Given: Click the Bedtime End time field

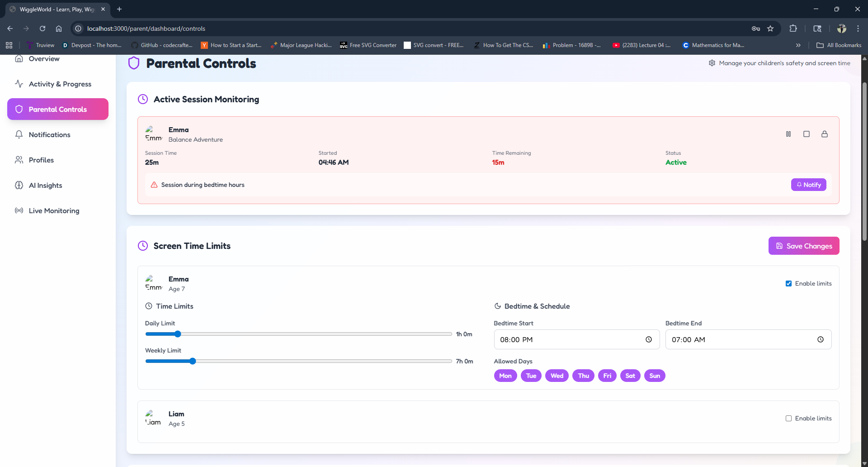Looking at the screenshot, I should 748,339.
